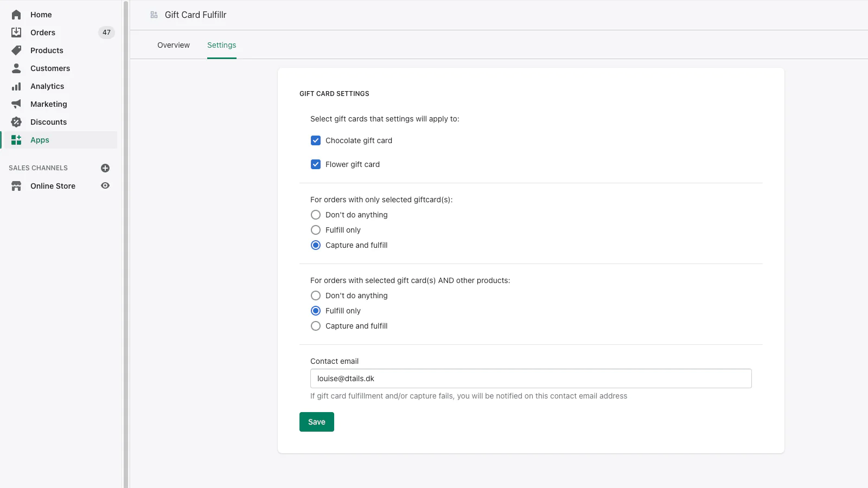Click the sidebar vertical scrollbar
This screenshot has width=868, height=488.
point(126,244)
